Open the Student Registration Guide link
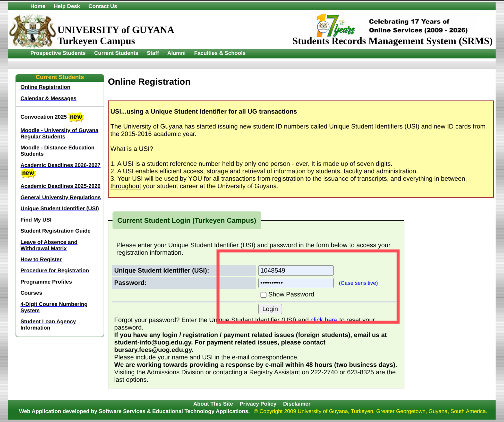Viewport: 504px width, 422px height. (56, 231)
